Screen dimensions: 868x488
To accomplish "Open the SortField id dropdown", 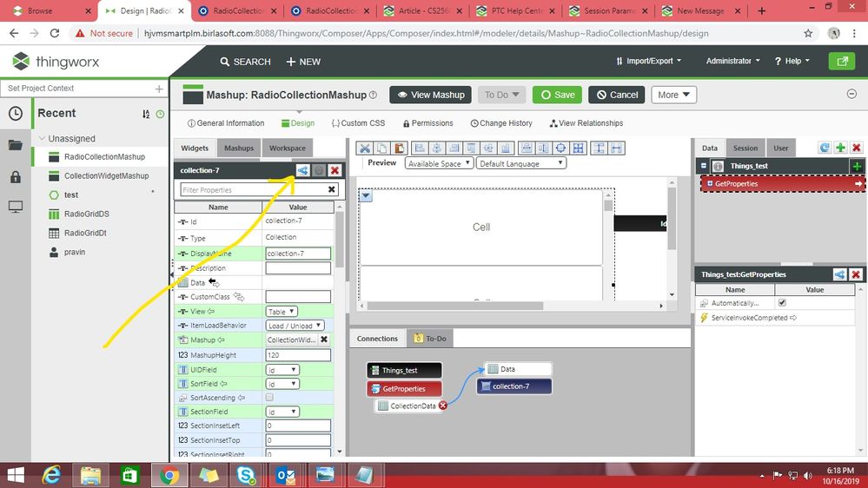I will pos(282,384).
